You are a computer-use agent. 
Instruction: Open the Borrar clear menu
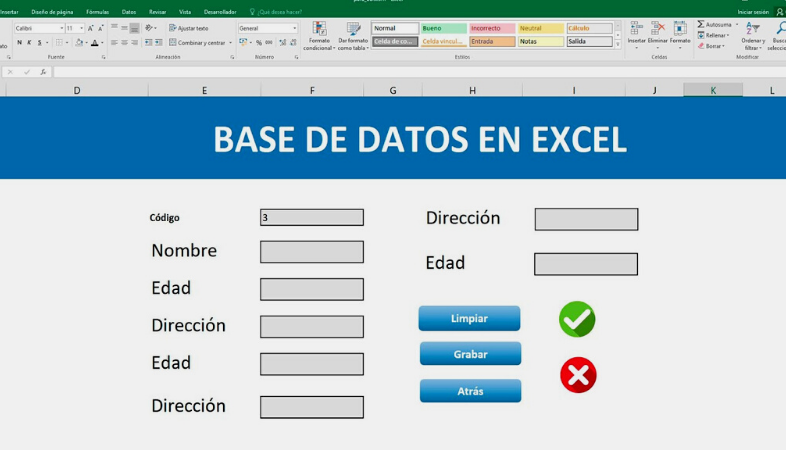(711, 46)
